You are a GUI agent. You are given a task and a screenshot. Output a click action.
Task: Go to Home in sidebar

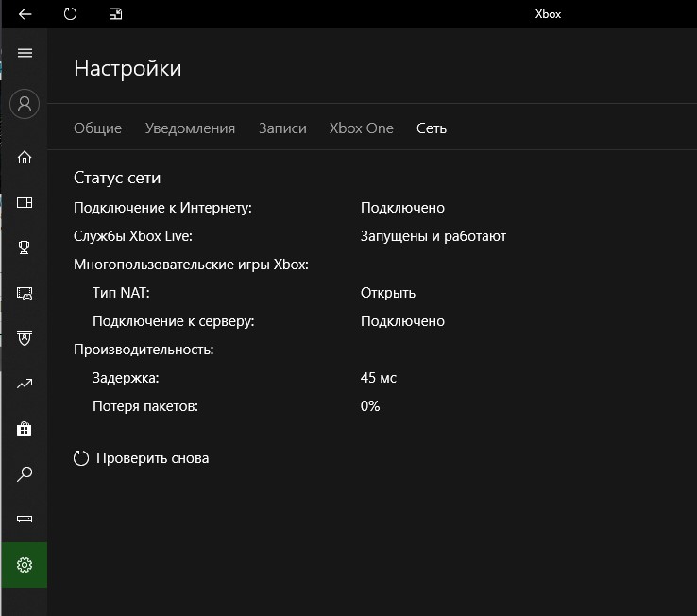click(x=25, y=158)
